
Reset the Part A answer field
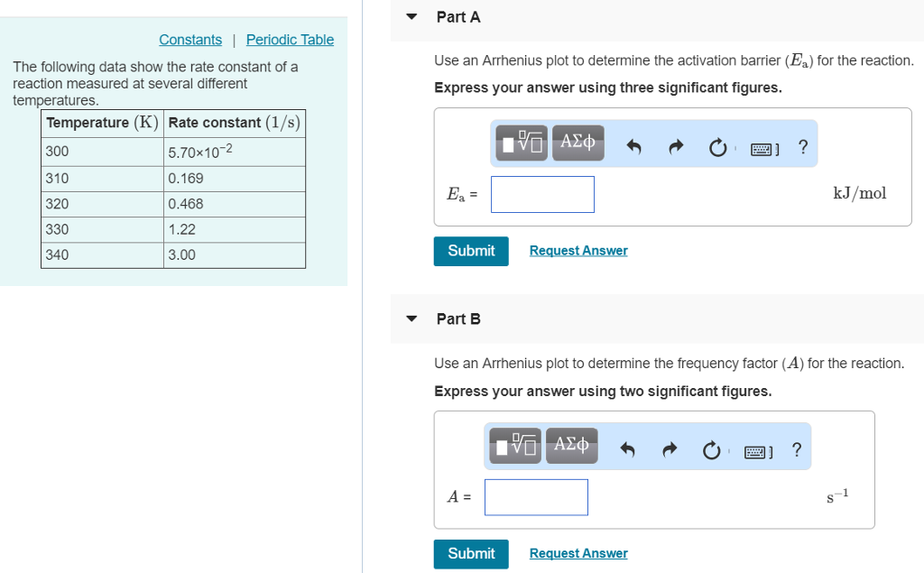click(718, 146)
